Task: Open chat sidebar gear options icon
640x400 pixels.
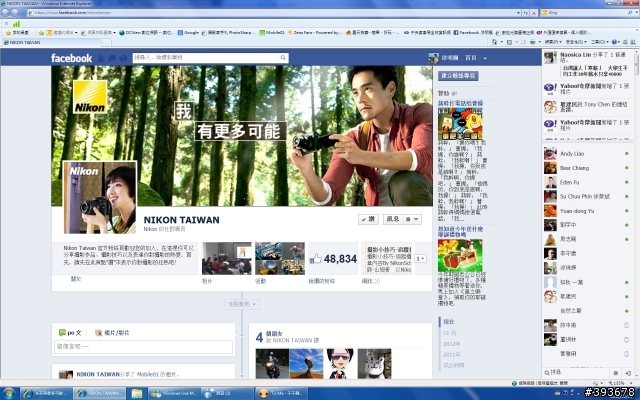Action: point(616,373)
